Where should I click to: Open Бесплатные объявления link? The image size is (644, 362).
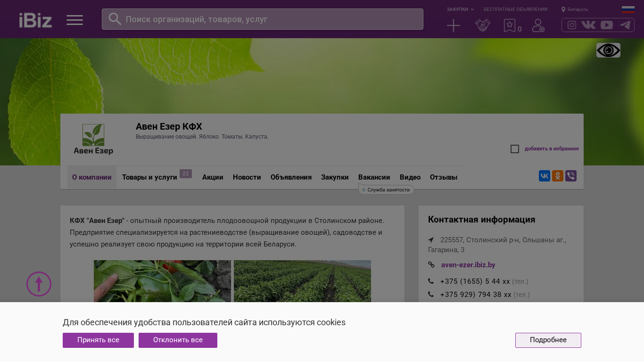click(515, 9)
